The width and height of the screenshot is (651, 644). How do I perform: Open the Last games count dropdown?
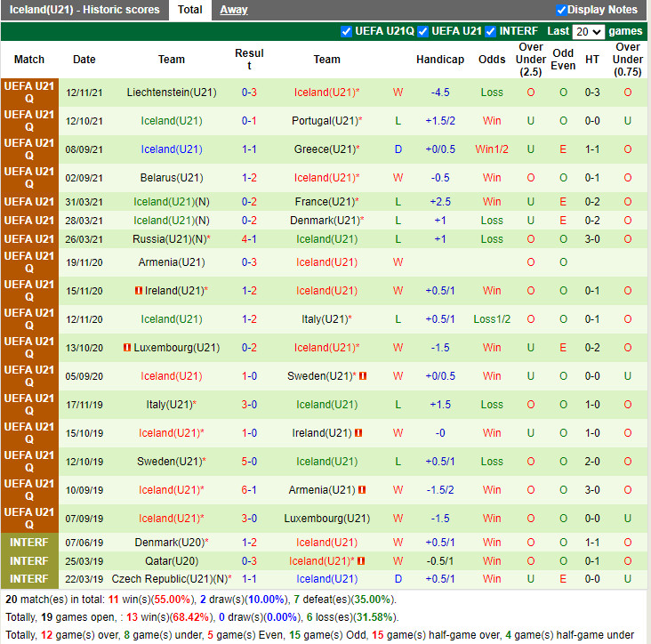(x=588, y=31)
